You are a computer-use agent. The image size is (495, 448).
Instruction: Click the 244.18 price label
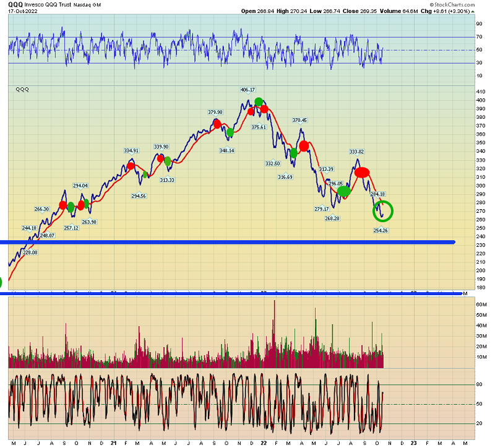coord(29,228)
